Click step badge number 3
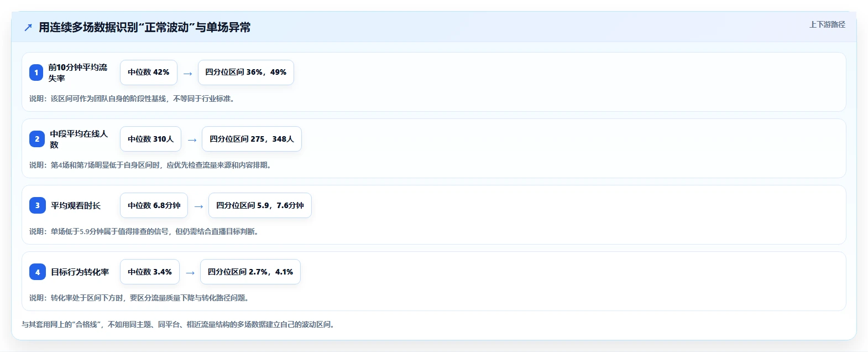This screenshot has width=868, height=352. (x=38, y=205)
